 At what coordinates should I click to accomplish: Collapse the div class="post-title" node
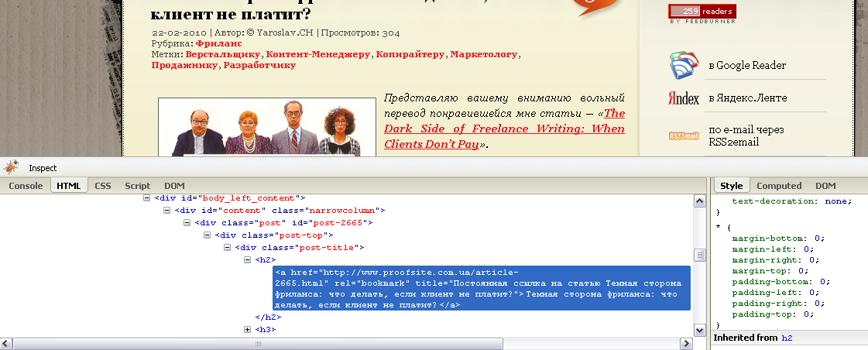(x=228, y=248)
